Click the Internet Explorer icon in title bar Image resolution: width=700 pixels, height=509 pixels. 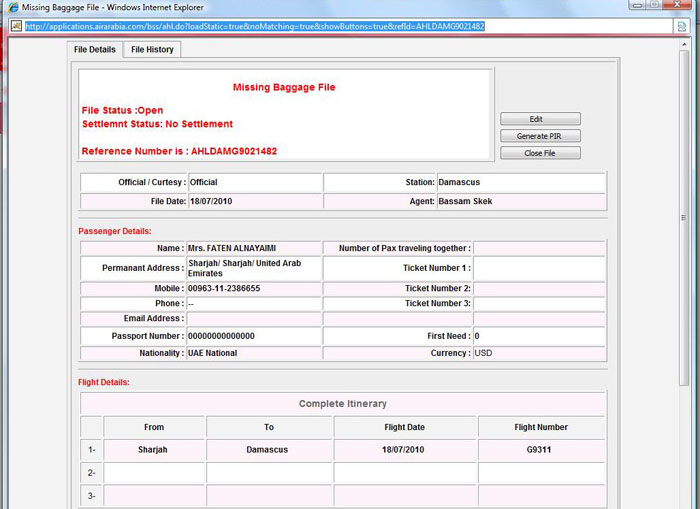pos(12,8)
